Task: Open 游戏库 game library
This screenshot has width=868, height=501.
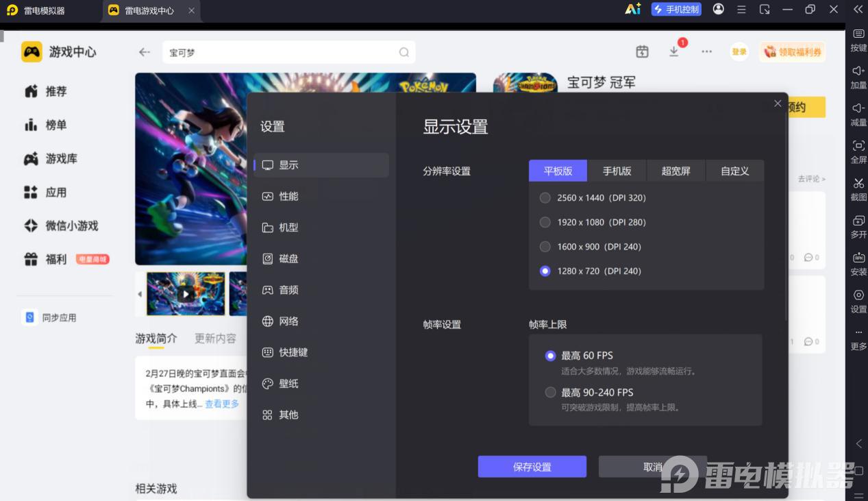Action: pos(51,158)
